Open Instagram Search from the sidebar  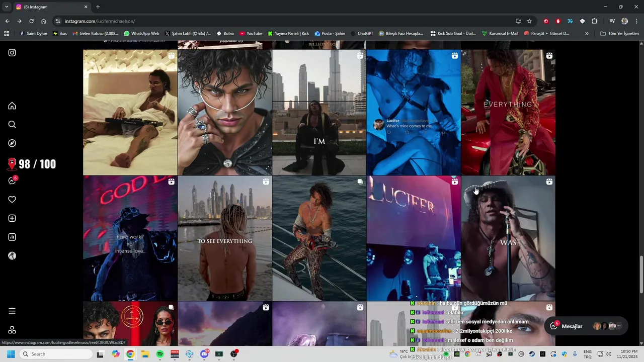point(12,124)
